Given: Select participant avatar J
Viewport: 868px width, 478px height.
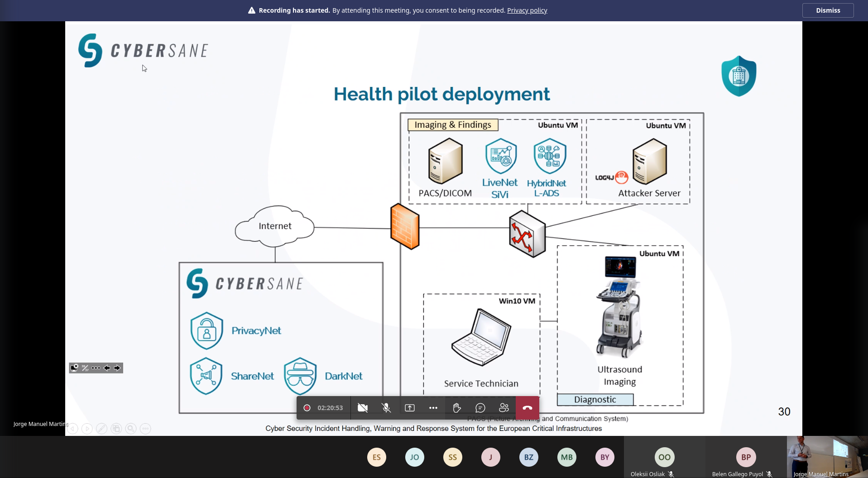Looking at the screenshot, I should (491, 457).
